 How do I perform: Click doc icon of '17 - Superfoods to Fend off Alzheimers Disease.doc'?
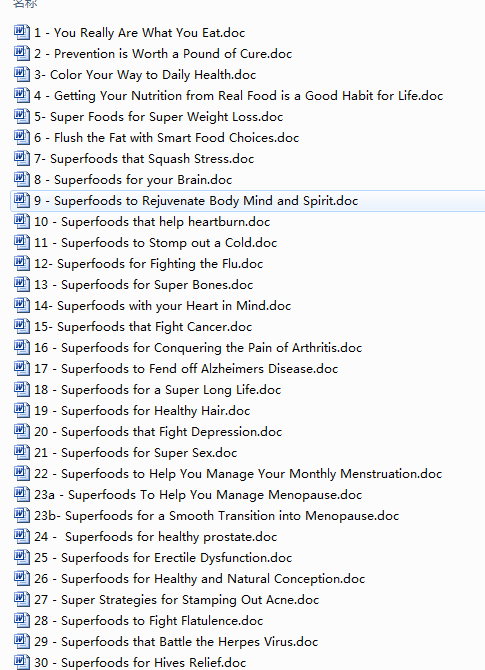(x=22, y=368)
